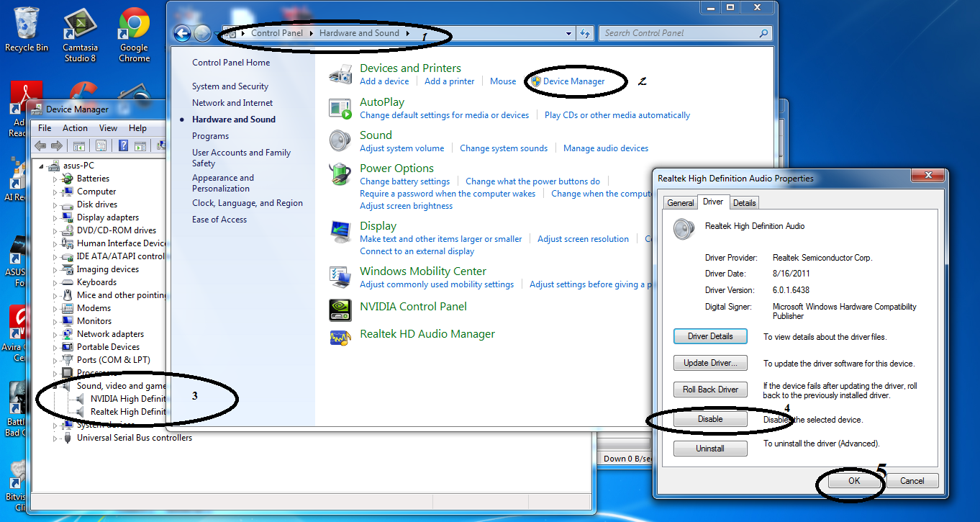Click Hardware and Sound breadcrumb in address bar
The image size is (980, 522).
point(359,33)
